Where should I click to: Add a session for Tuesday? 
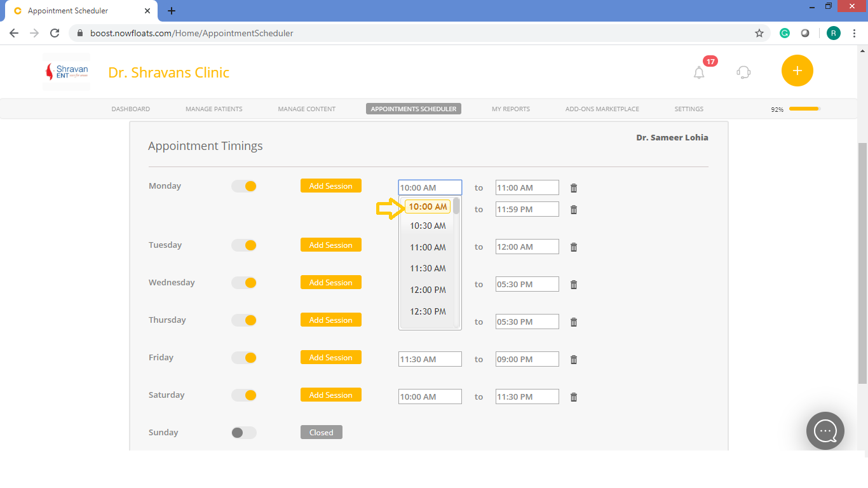[x=331, y=245]
